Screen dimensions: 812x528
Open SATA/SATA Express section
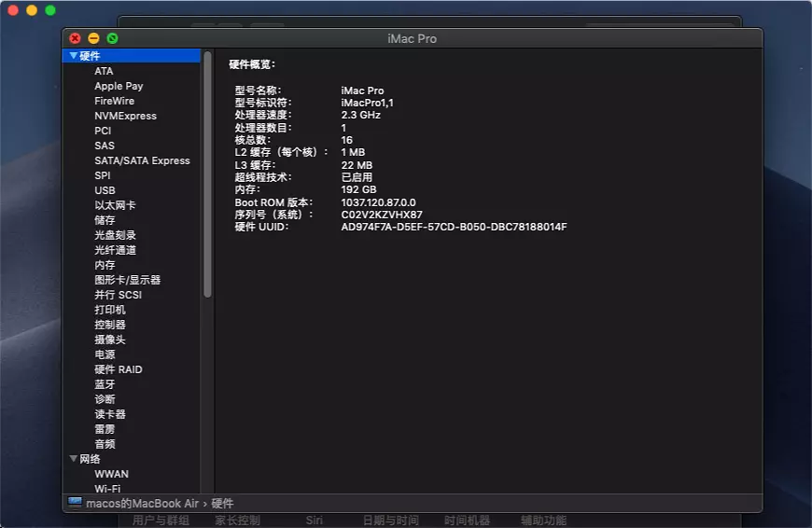[x=142, y=160]
